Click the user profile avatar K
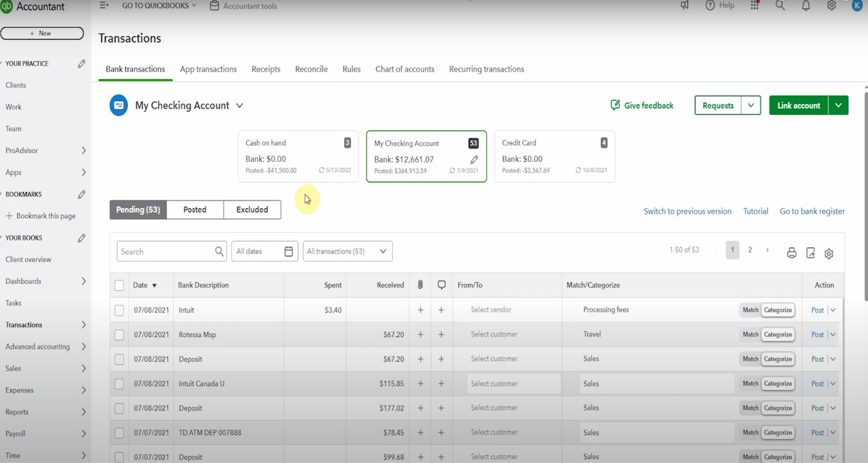The height and width of the screenshot is (463, 868). (x=857, y=5)
